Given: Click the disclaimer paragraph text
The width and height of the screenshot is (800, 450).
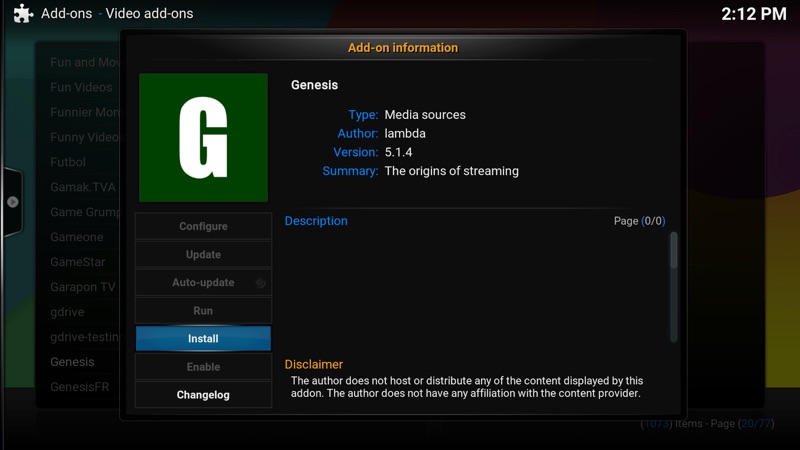Looking at the screenshot, I should click(x=467, y=387).
